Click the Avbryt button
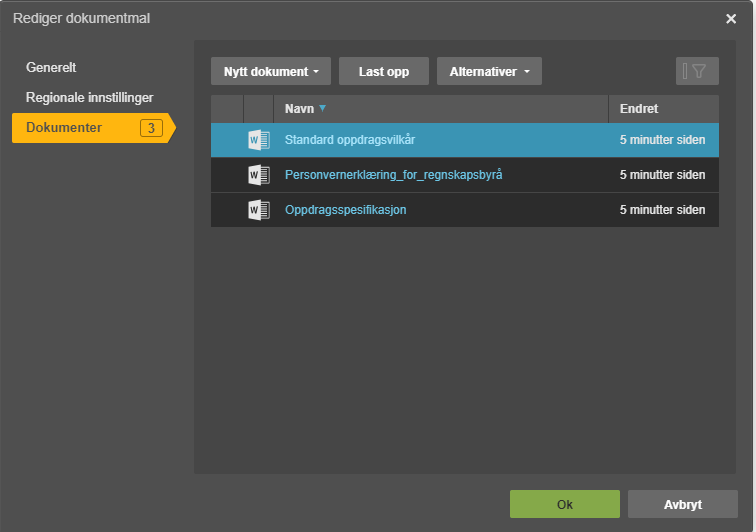Screen dimensions: 756x532 click(x=683, y=504)
